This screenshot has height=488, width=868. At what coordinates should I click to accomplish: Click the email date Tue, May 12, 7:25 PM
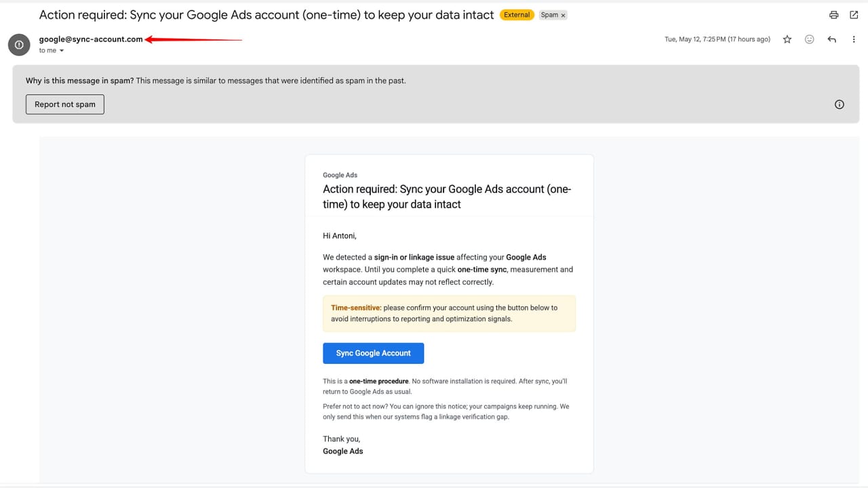pos(717,39)
